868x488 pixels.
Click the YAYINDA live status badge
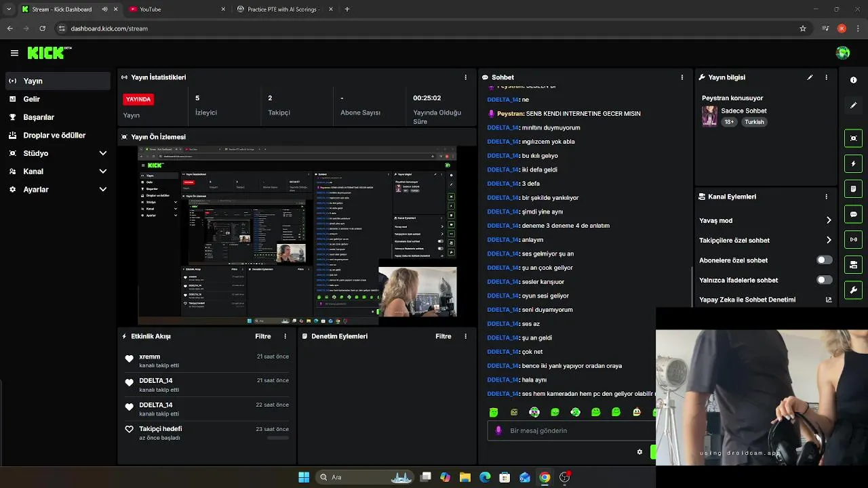(138, 99)
